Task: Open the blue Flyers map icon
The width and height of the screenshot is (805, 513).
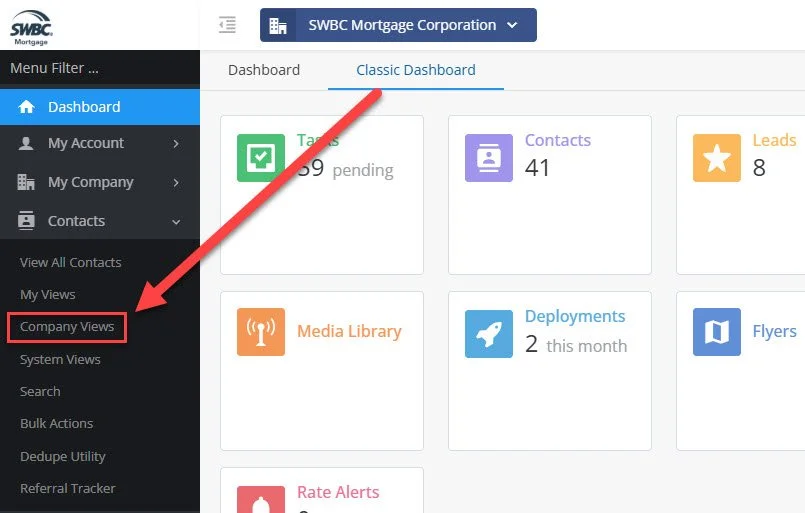Action: click(x=717, y=332)
